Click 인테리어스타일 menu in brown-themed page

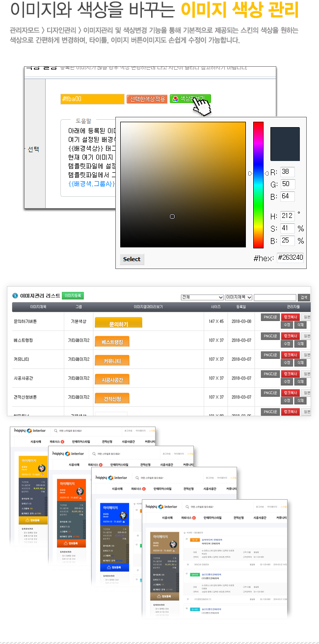212,517
